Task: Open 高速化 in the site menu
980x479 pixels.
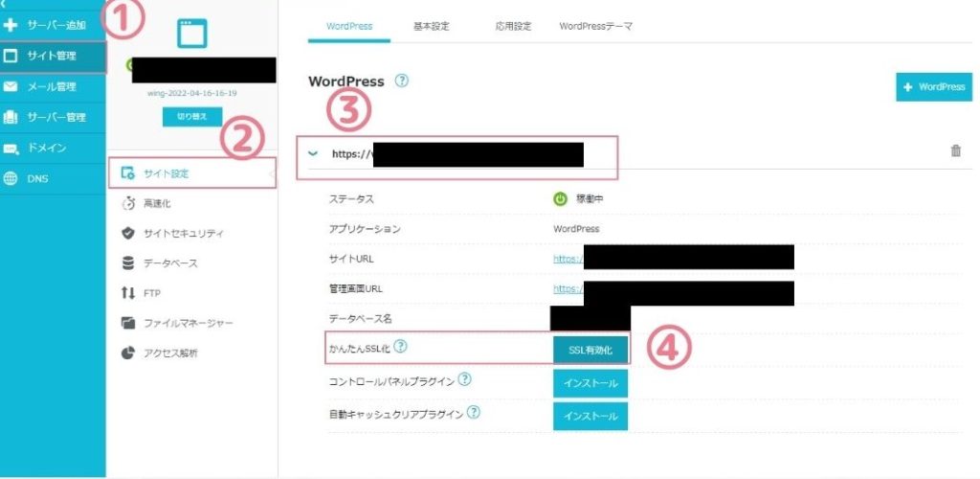Action: [155, 203]
